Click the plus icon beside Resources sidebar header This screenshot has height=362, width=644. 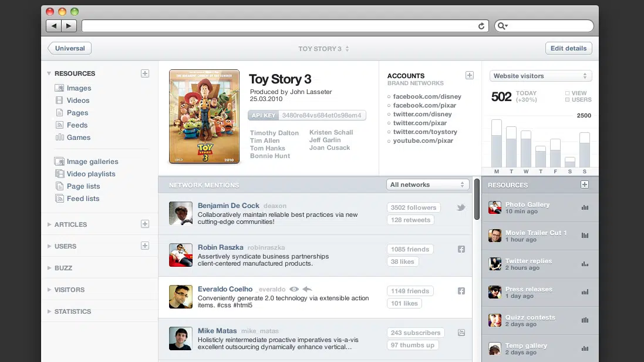click(145, 73)
